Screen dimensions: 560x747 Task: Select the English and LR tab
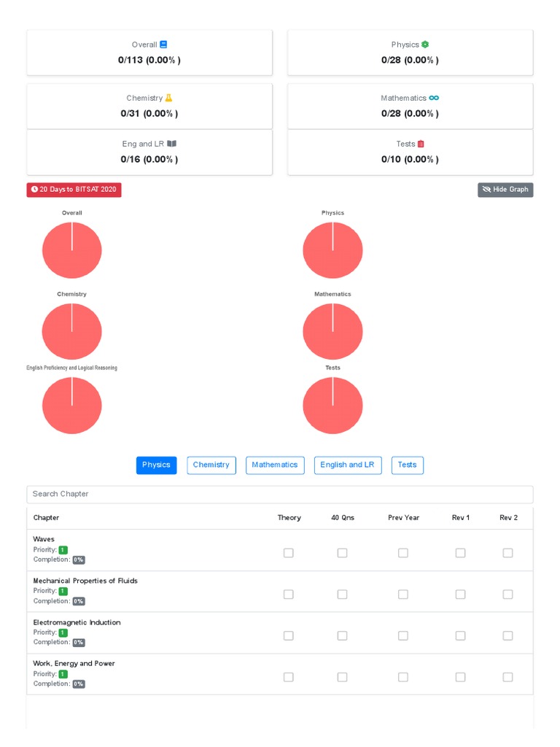347,465
